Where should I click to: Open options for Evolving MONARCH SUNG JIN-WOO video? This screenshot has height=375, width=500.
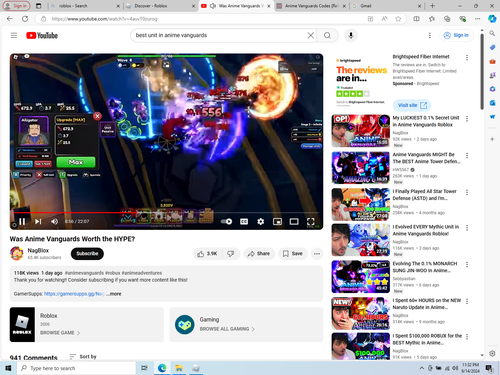tap(467, 264)
